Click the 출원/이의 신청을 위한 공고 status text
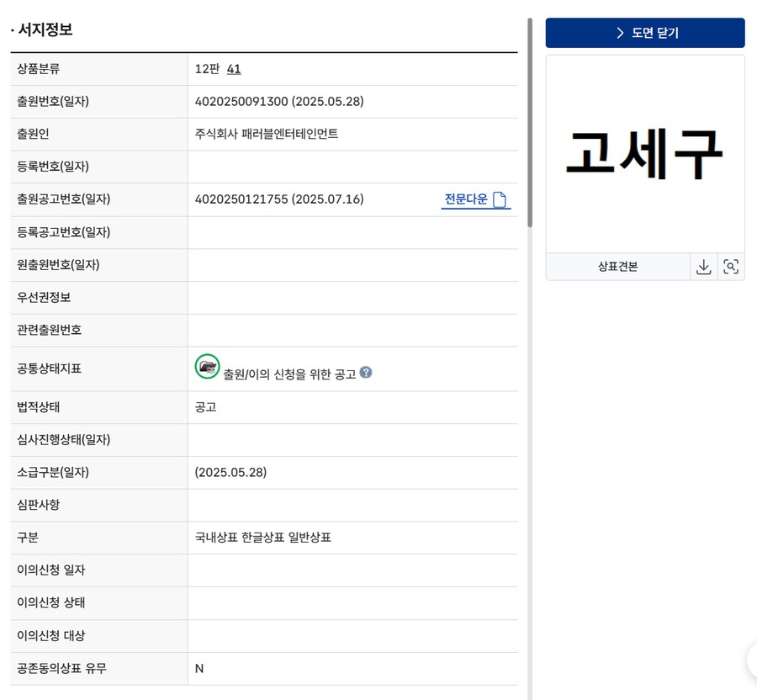 click(x=289, y=374)
